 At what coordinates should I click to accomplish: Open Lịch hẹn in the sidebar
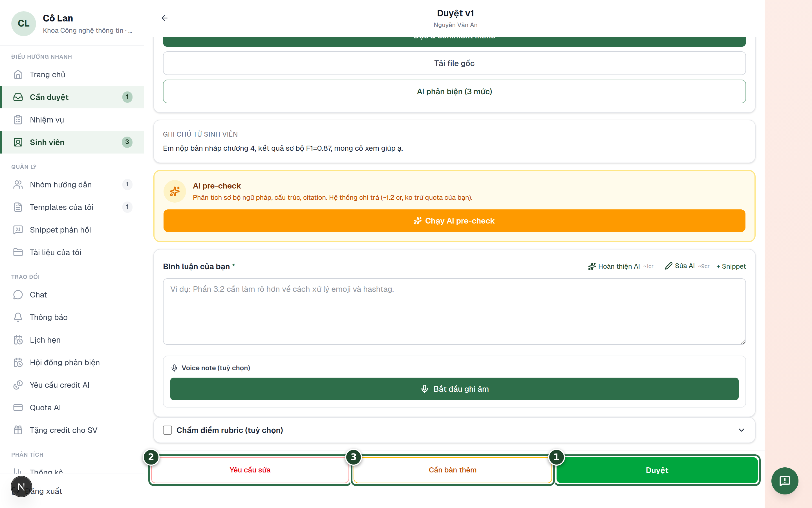click(72, 340)
